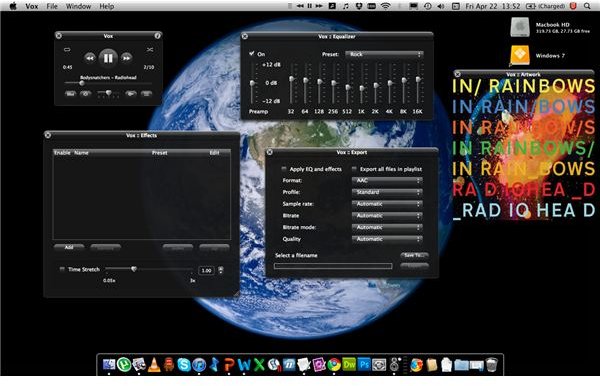The height and width of the screenshot is (386, 600).
Task: Open the Bitrate mode dropdown
Action: click(x=387, y=227)
